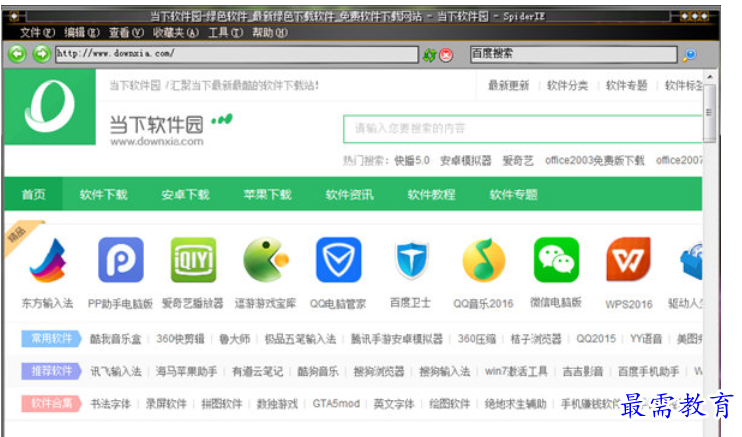Click the window icon at title bar left
The width and height of the screenshot is (742, 437).
click(x=14, y=16)
